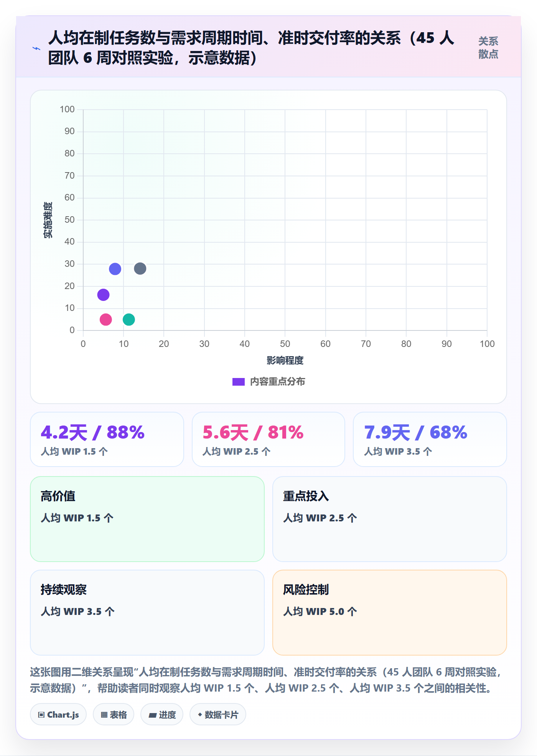Click the 人均 WIP 5.0 个 text
Screen dimensions: 537x756
point(320,611)
